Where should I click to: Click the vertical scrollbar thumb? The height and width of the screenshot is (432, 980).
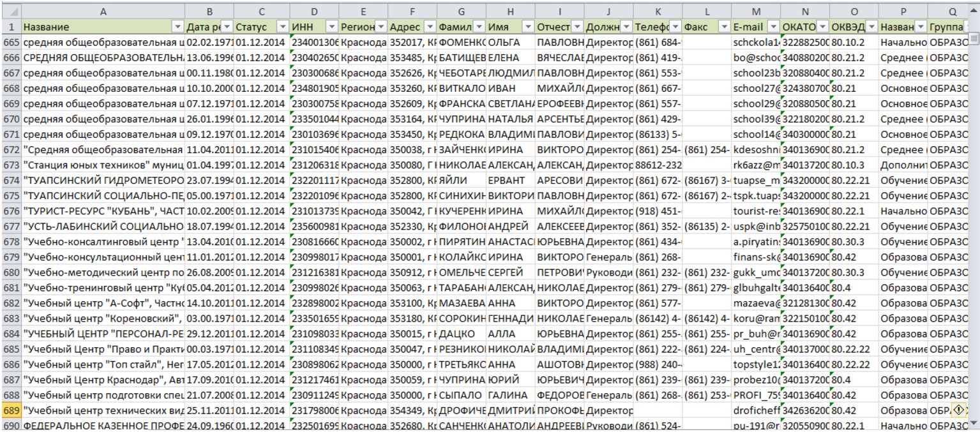pos(974,40)
